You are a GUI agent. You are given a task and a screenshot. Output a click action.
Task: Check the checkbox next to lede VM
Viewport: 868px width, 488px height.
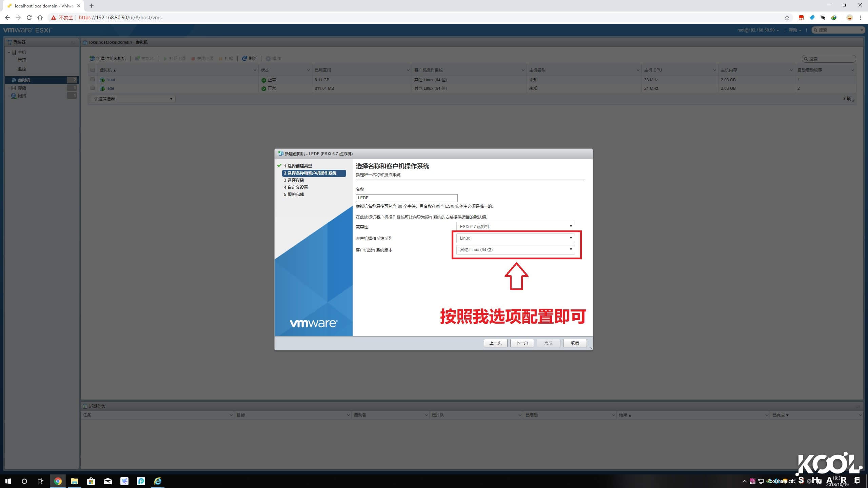coord(93,88)
